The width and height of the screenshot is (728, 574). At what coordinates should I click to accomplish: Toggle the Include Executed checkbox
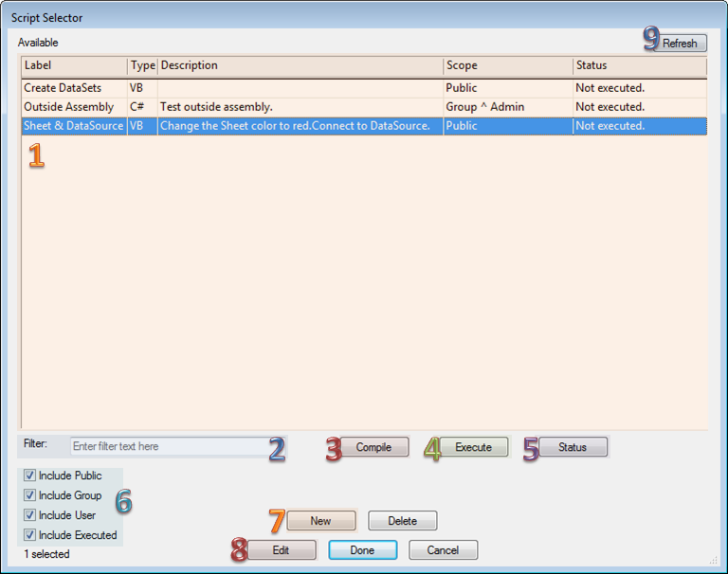(x=30, y=535)
